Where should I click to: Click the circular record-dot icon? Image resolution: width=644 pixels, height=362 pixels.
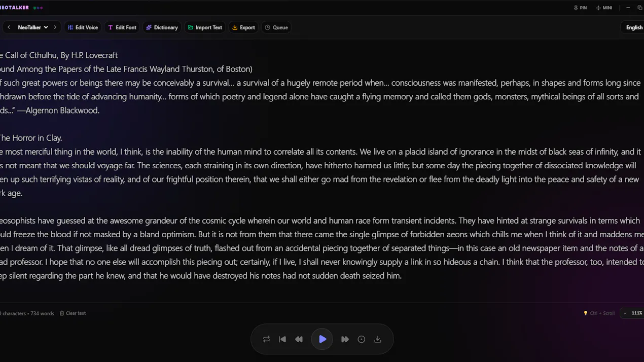click(x=362, y=339)
